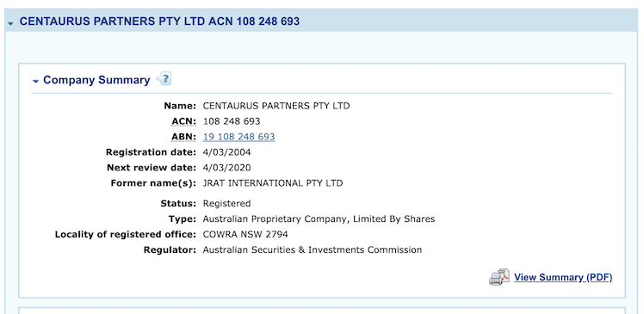The image size is (644, 314).
Task: Select the Australian Proprietary Company type text
Action: (319, 219)
